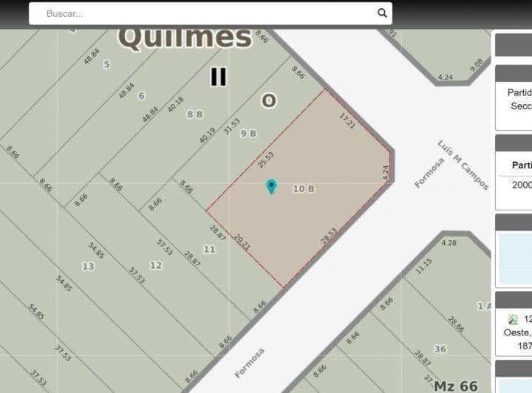Click the '4.28' measurement

coord(449,243)
